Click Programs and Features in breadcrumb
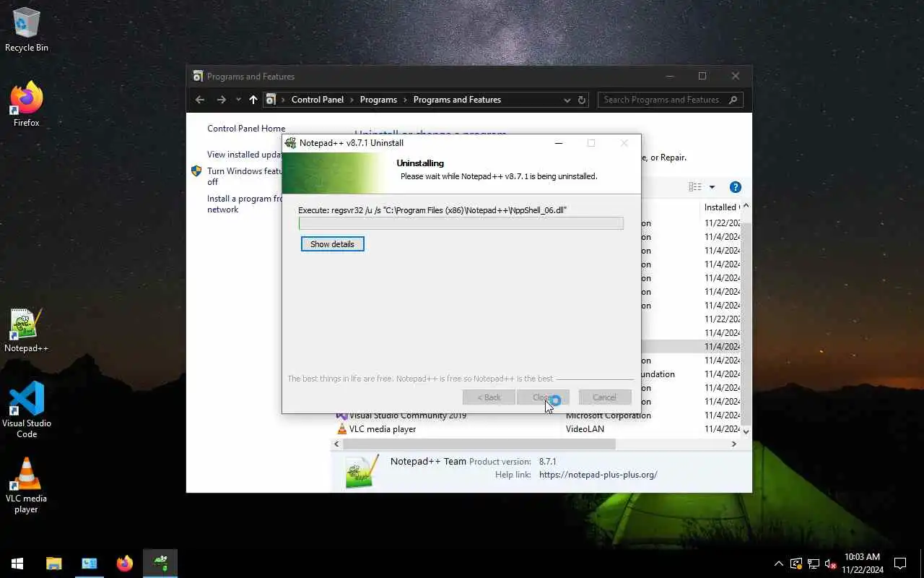The image size is (924, 578). [x=457, y=100]
